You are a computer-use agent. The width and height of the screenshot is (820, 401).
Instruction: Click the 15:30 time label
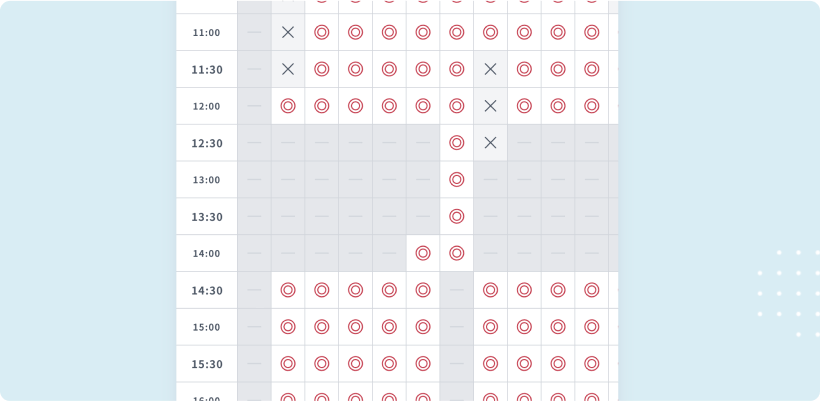207,364
